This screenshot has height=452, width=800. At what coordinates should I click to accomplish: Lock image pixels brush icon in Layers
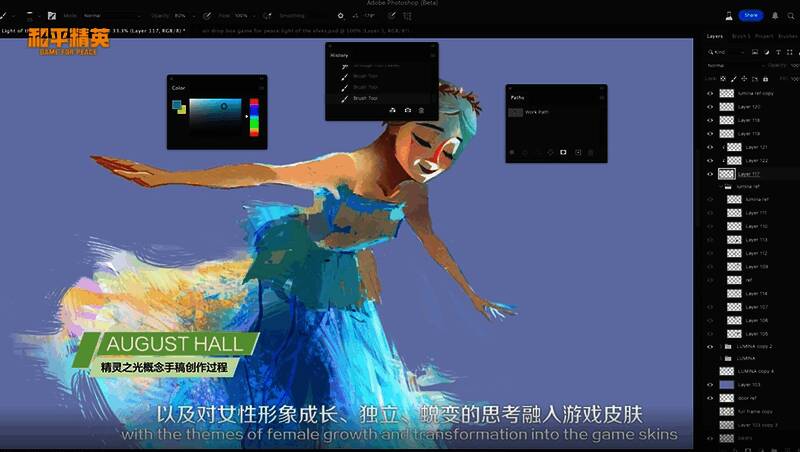point(734,79)
